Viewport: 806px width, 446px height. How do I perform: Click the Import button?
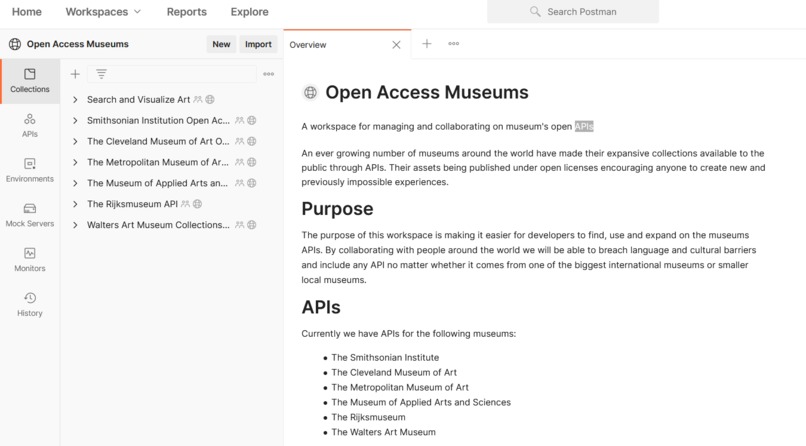[x=258, y=44]
